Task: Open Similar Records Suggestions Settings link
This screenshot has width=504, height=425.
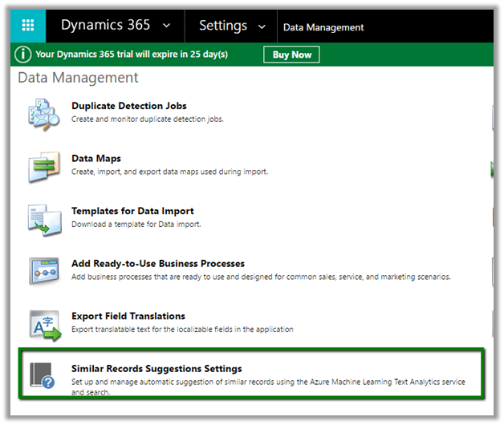Action: [156, 368]
